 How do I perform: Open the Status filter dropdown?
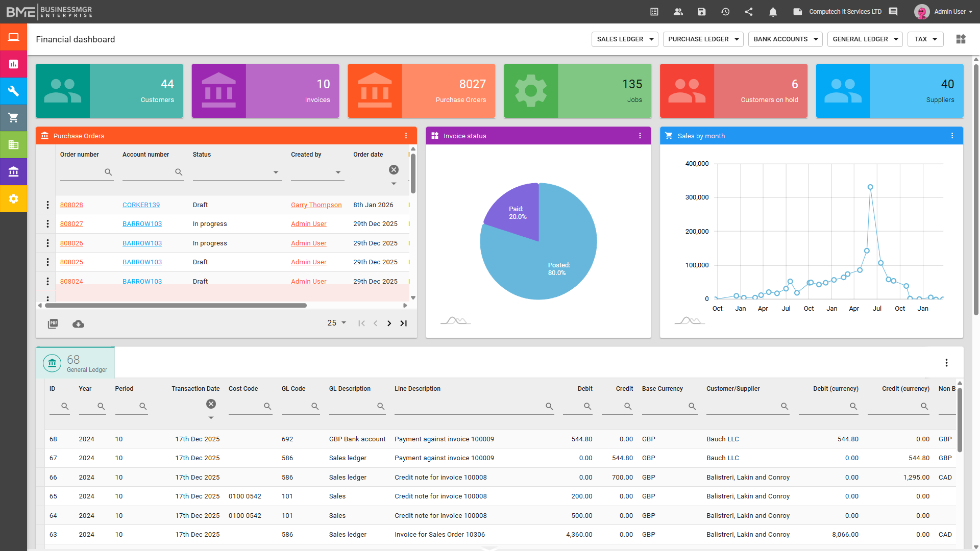pyautogui.click(x=237, y=172)
